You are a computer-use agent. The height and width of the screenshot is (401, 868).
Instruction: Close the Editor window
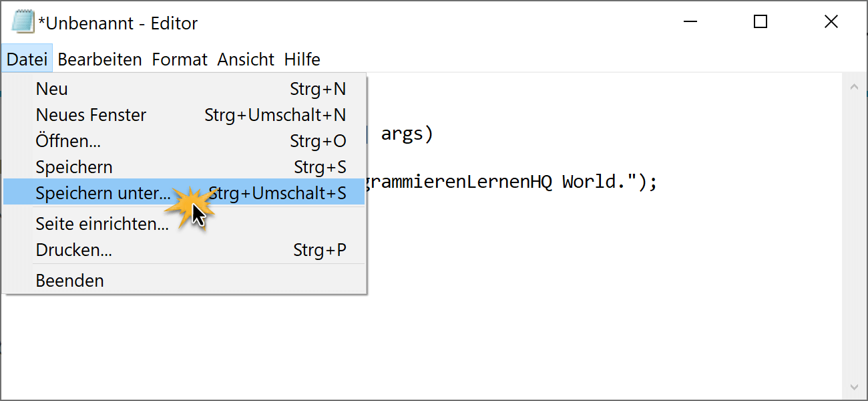pos(831,22)
